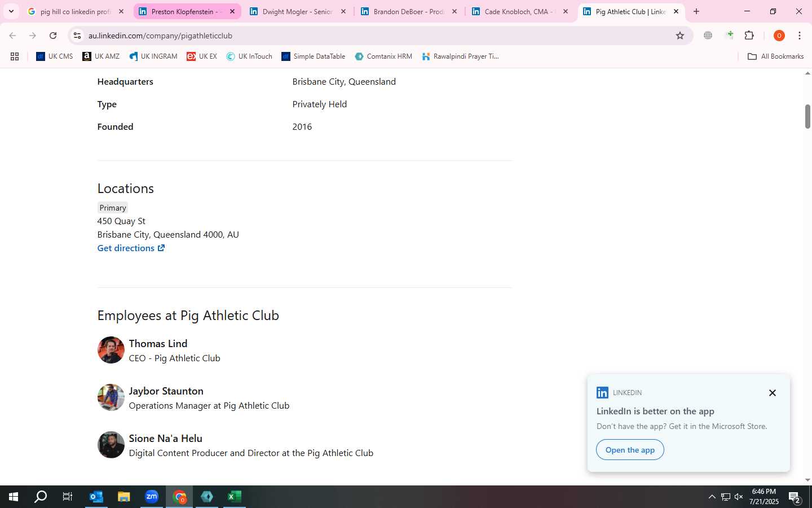812x508 pixels.
Task: Open the Comtanix HRM bookmark
Action: click(383, 56)
